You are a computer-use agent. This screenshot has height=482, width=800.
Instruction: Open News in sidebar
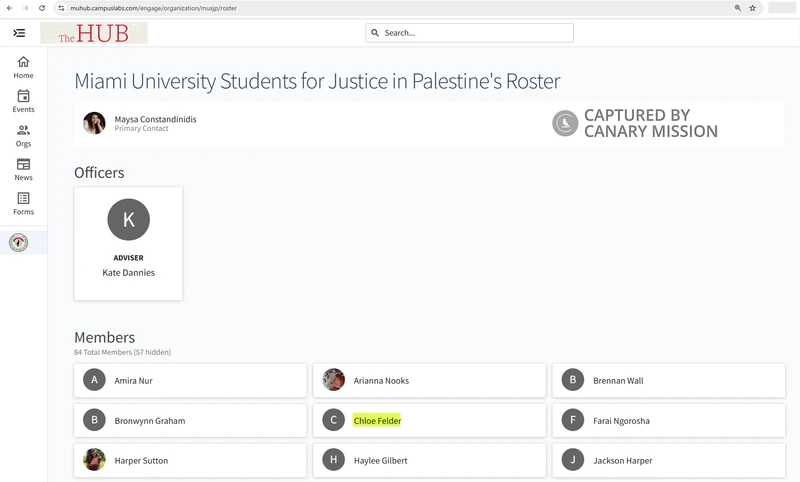(23, 170)
